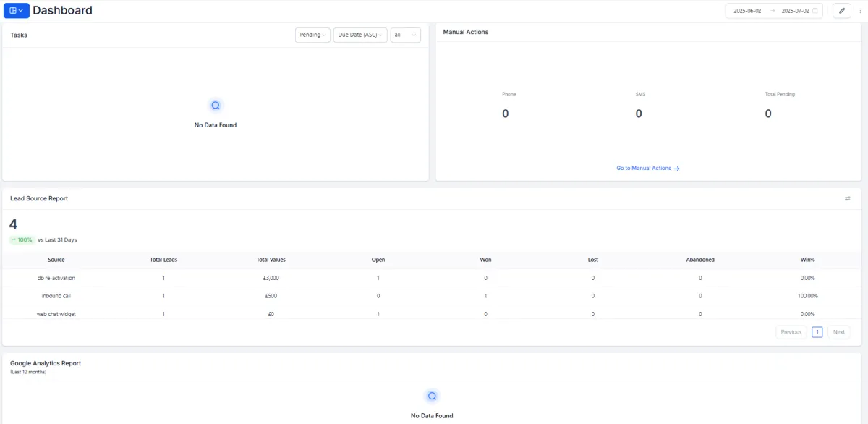Click the Lead Source Report swap icon
This screenshot has height=424, width=868.
[x=848, y=198]
